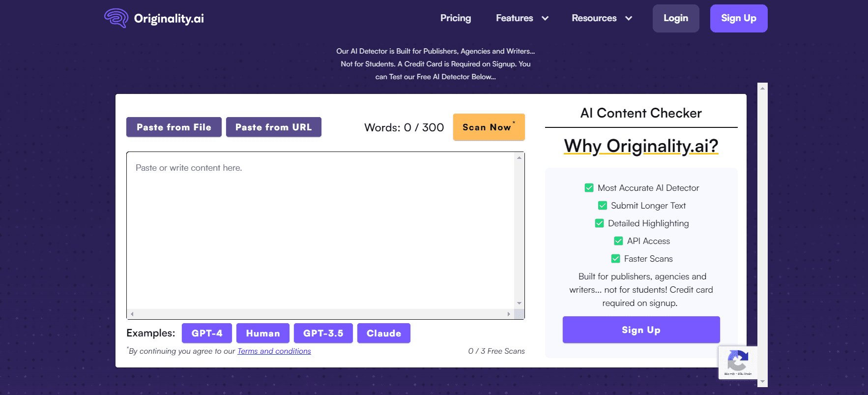Click the reCAPTCHA badge icon
The height and width of the screenshot is (395, 868).
737,362
